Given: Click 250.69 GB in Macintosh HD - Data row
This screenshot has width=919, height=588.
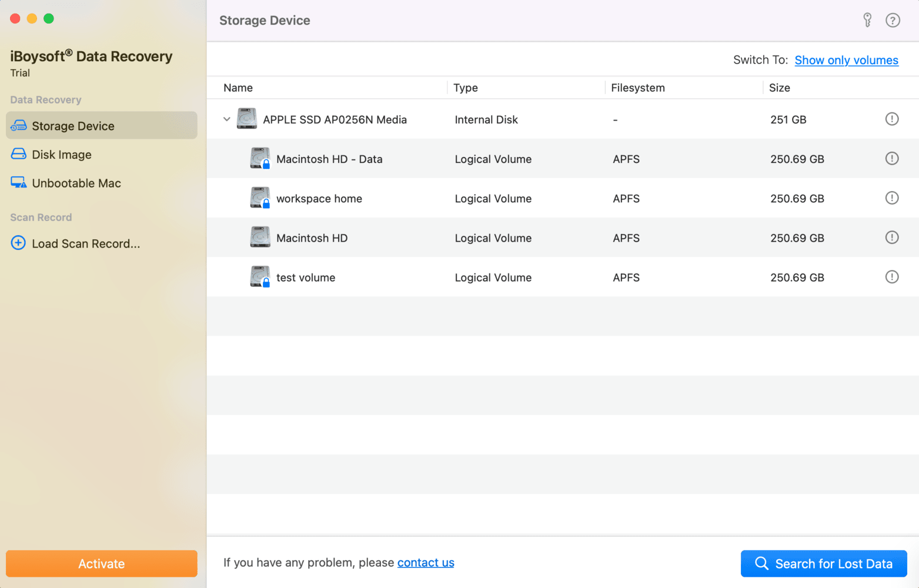Looking at the screenshot, I should point(797,159).
